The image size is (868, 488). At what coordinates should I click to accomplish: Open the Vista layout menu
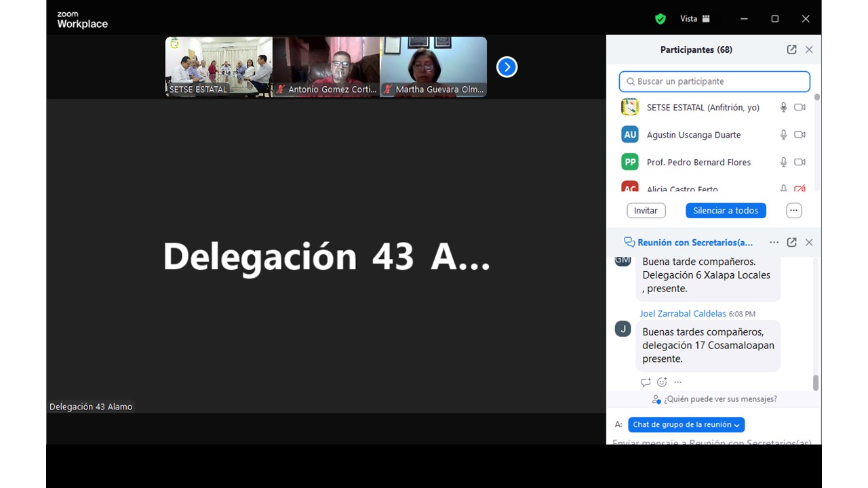(x=695, y=19)
